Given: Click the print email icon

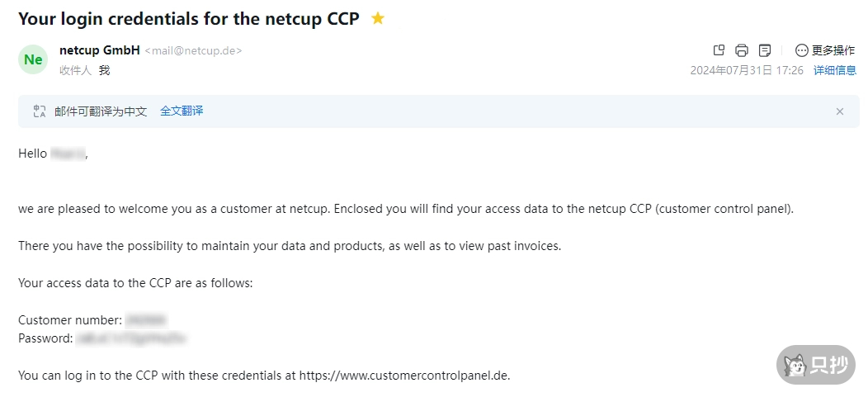Looking at the screenshot, I should point(742,50).
